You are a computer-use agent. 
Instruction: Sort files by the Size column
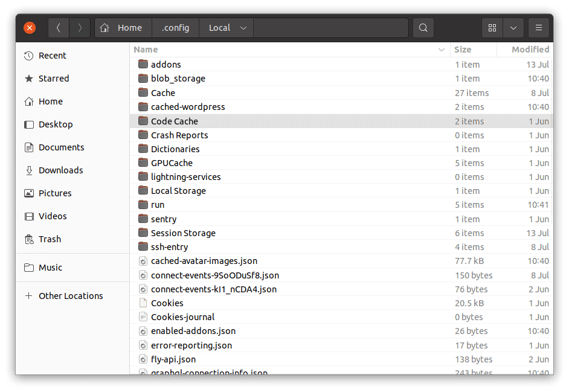[463, 49]
